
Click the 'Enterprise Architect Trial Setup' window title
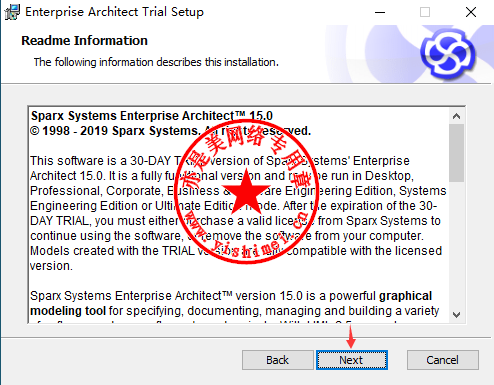point(114,12)
